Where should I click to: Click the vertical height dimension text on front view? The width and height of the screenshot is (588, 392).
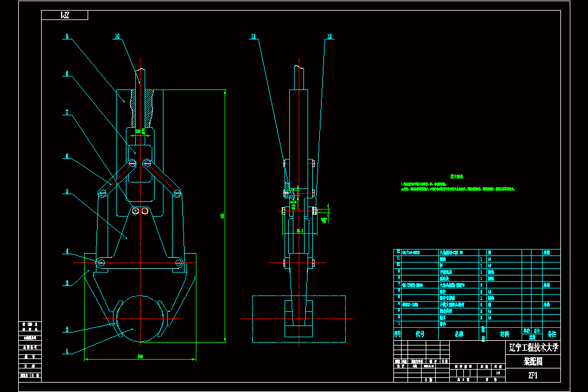click(222, 216)
